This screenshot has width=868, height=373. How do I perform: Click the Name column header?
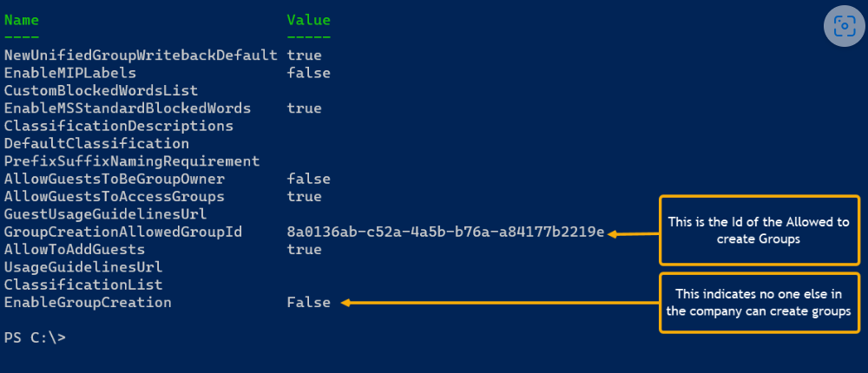point(22,20)
